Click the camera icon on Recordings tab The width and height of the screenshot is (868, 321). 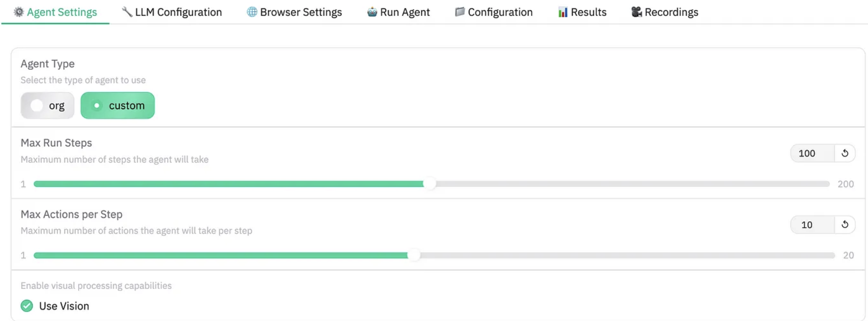636,12
